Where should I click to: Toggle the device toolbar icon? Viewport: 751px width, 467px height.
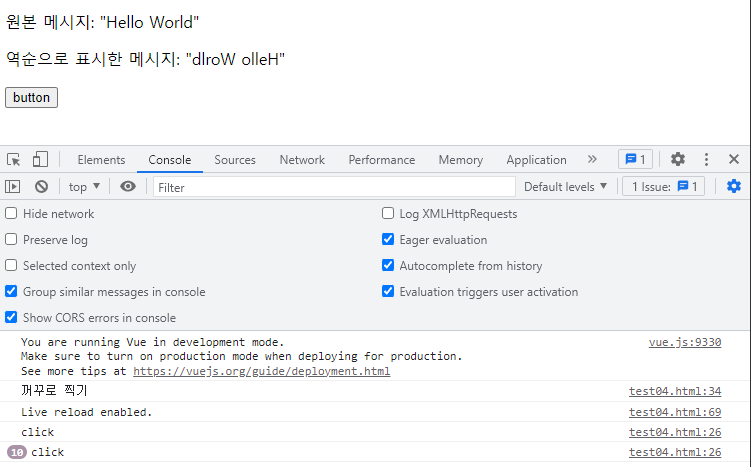pyautogui.click(x=40, y=159)
